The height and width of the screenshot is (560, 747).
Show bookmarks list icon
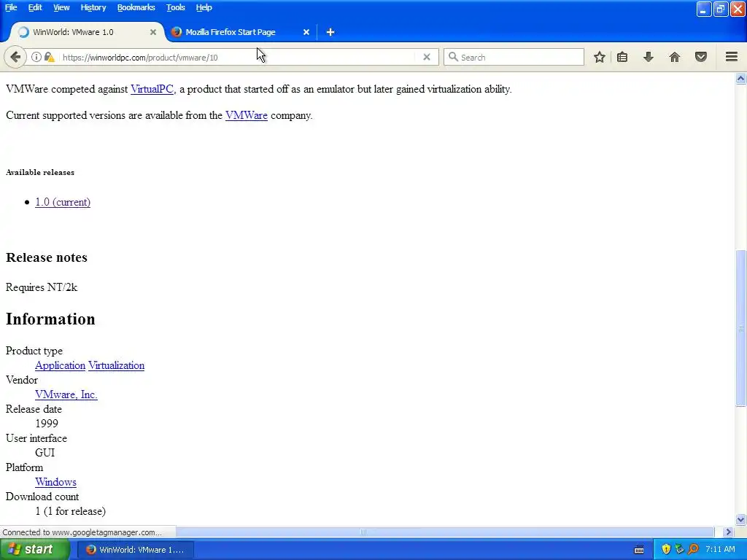622,57
